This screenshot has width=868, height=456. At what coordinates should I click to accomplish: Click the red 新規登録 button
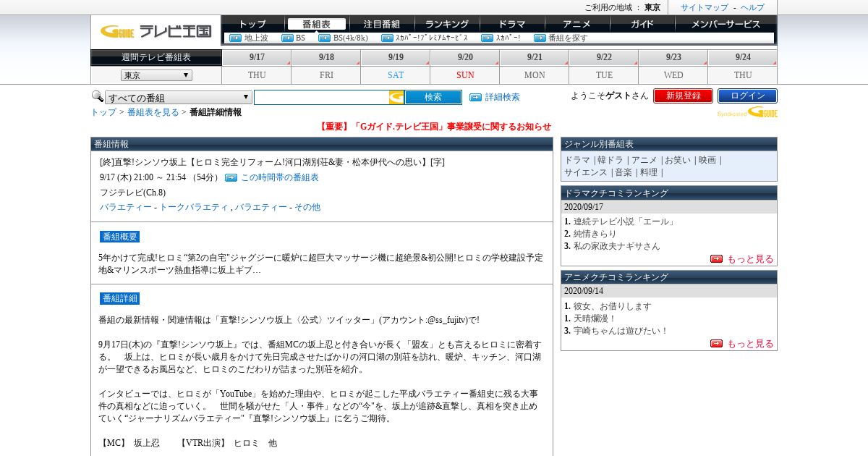683,96
